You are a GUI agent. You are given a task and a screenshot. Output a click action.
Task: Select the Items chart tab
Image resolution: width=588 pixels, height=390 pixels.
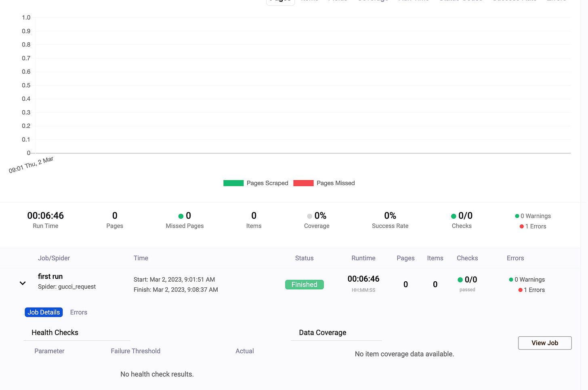coord(309,1)
